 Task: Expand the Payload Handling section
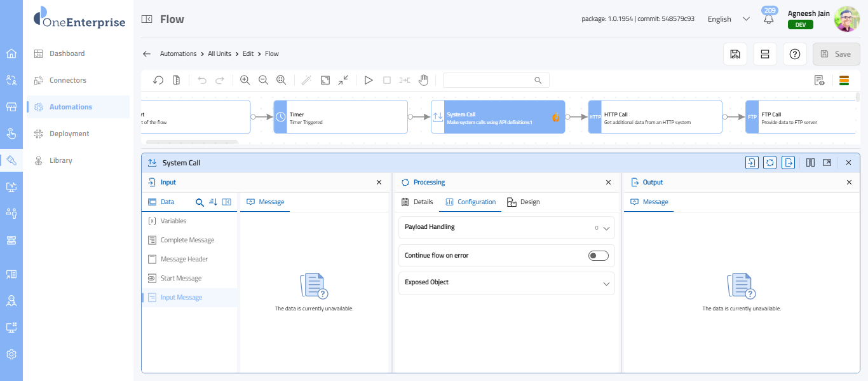pyautogui.click(x=606, y=228)
